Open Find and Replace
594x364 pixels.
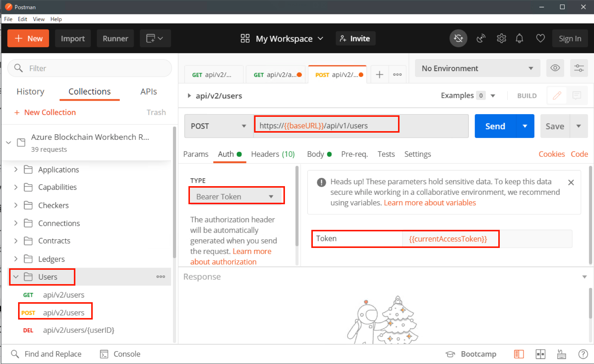click(x=46, y=354)
